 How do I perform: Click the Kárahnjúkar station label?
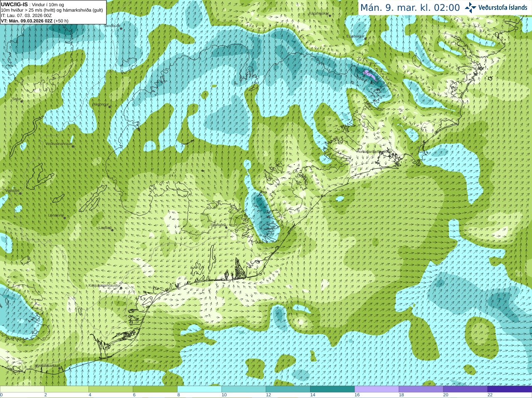click(x=319, y=13)
